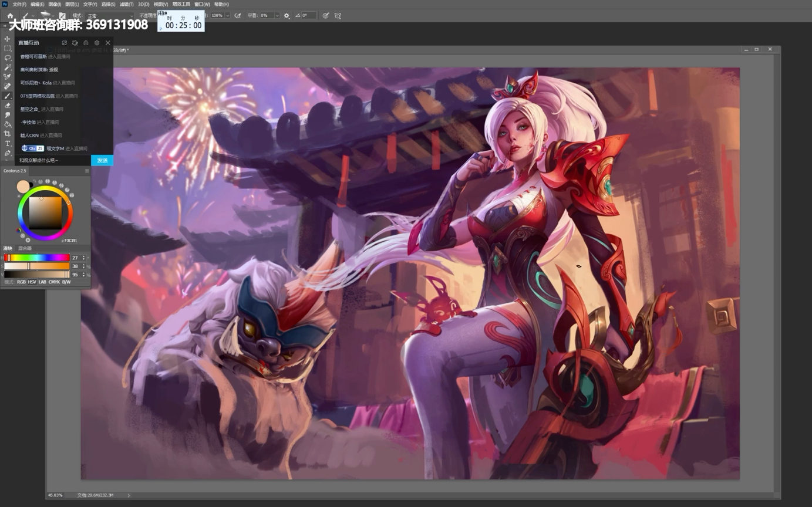Image resolution: width=812 pixels, height=507 pixels.
Task: Select LAB slider mode
Action: 42,282
